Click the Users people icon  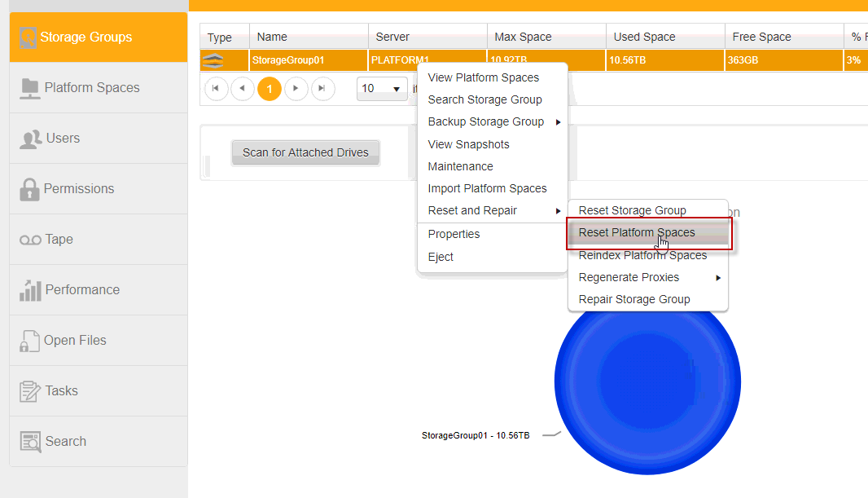tap(30, 139)
